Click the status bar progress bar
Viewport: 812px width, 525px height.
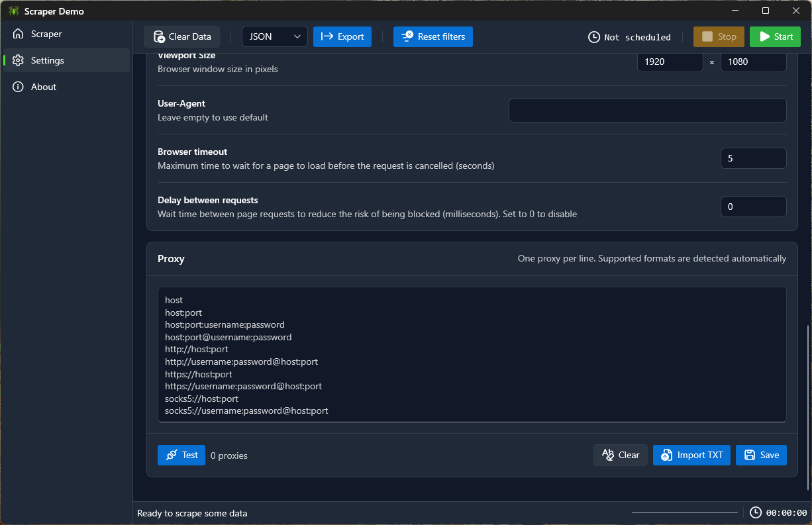(x=685, y=512)
